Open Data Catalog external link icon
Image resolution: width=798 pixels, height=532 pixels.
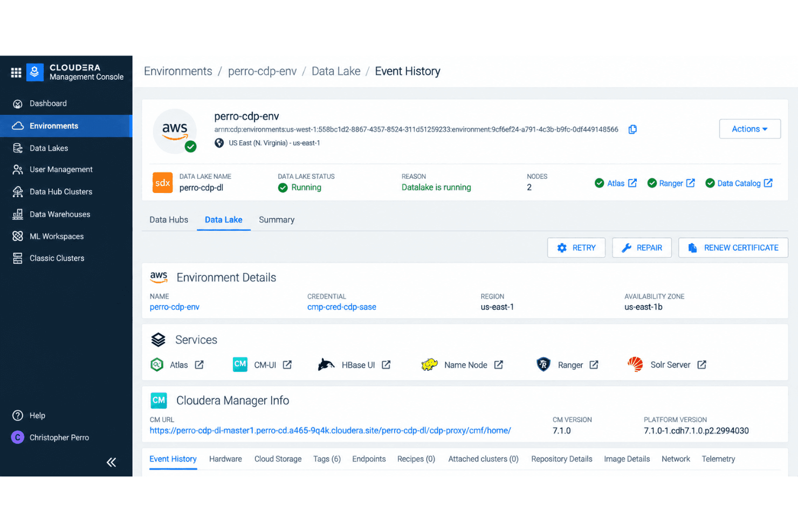(x=768, y=183)
